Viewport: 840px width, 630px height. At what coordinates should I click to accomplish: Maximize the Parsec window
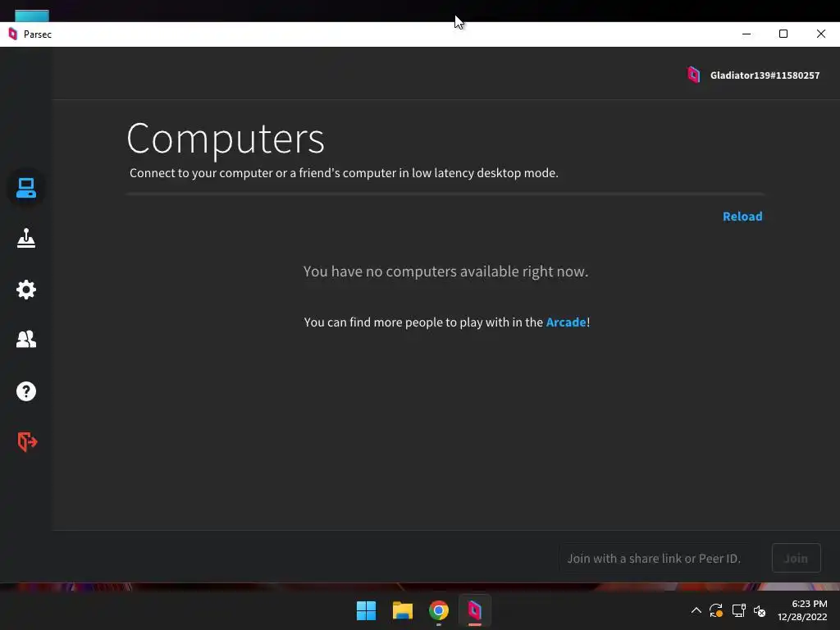click(783, 34)
